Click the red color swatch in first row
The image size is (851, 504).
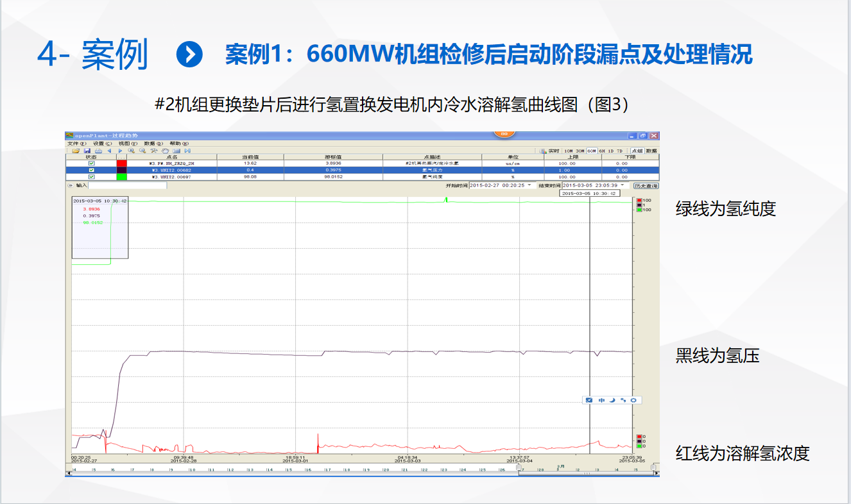tap(121, 164)
